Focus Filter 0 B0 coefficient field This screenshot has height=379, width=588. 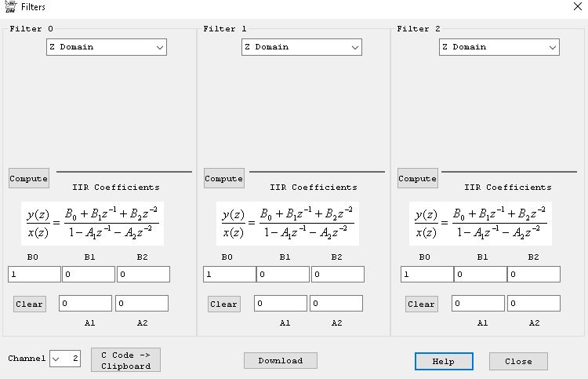pyautogui.click(x=34, y=275)
